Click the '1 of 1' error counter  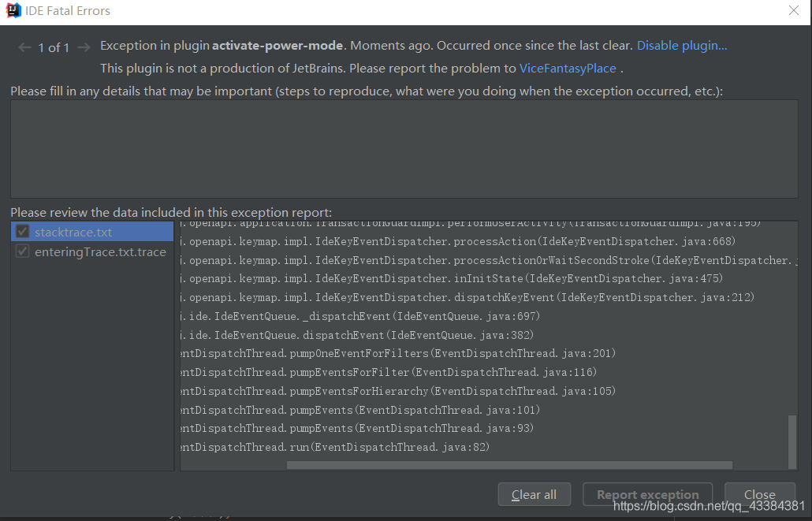pyautogui.click(x=54, y=47)
